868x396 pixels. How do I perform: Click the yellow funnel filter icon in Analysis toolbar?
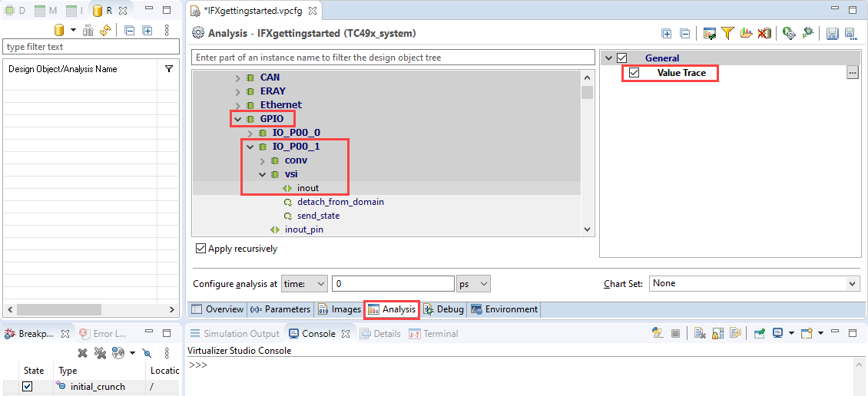[x=727, y=33]
